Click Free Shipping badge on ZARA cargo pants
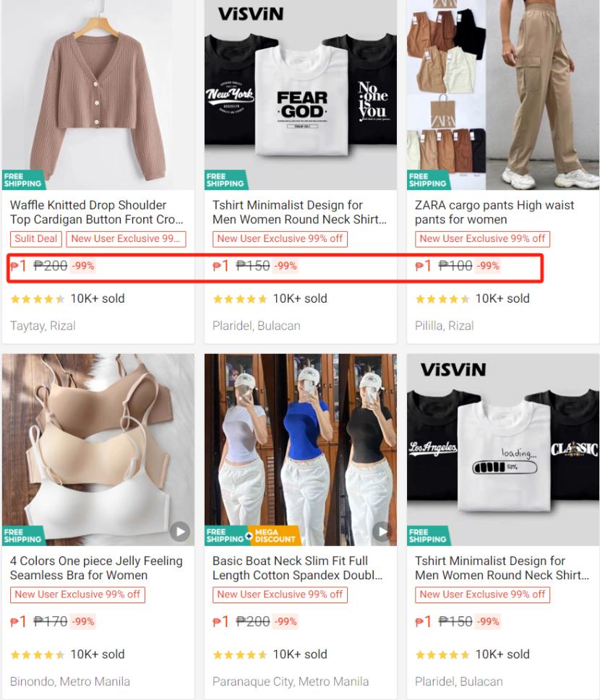Screen dimensions: 600x700 [x=429, y=180]
